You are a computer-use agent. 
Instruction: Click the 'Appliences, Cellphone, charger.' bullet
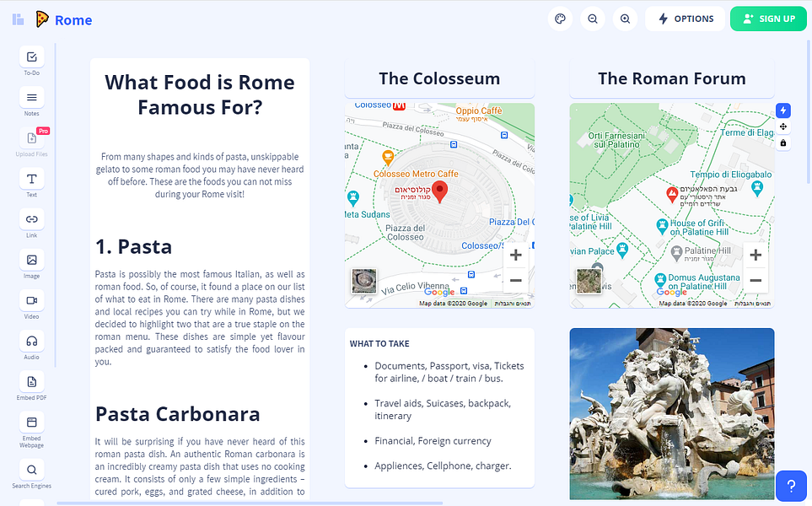point(443,466)
